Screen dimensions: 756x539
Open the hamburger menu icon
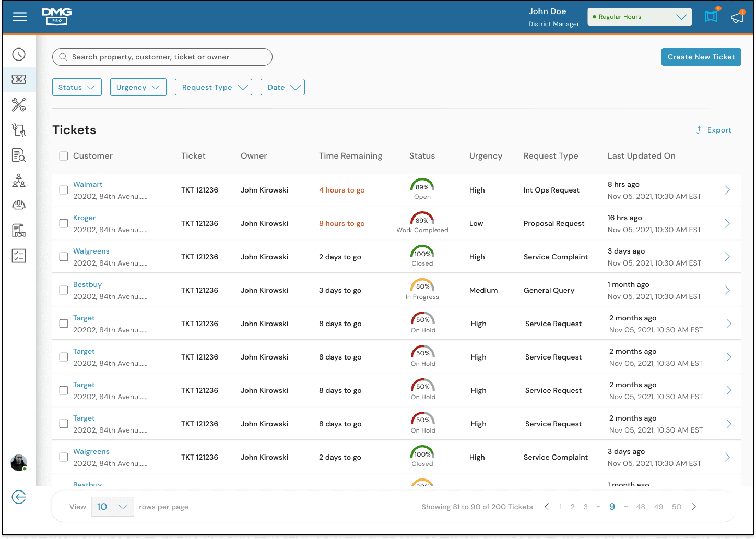[20, 17]
